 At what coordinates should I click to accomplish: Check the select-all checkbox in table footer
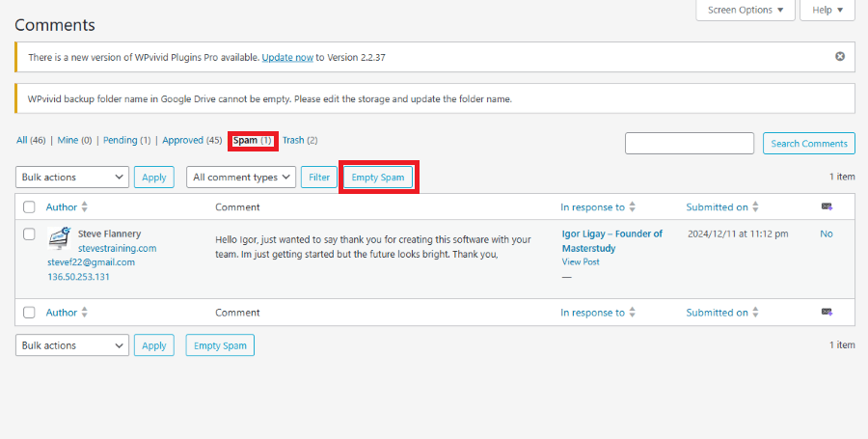coord(29,313)
